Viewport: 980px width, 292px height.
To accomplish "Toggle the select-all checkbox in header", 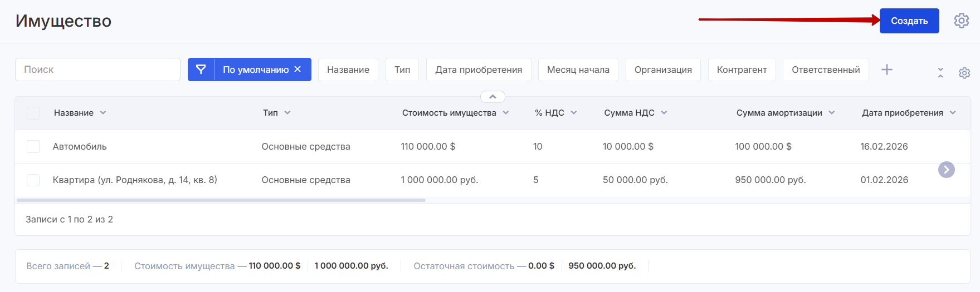I will tap(33, 113).
